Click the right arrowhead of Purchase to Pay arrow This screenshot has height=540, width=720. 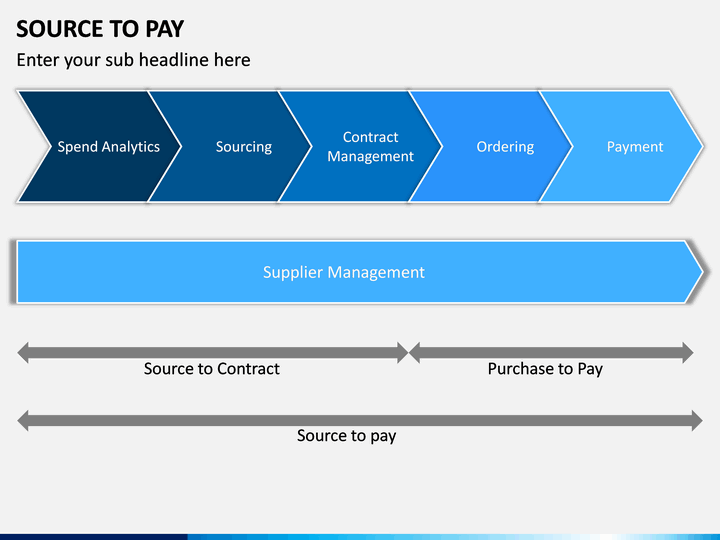coord(688,353)
